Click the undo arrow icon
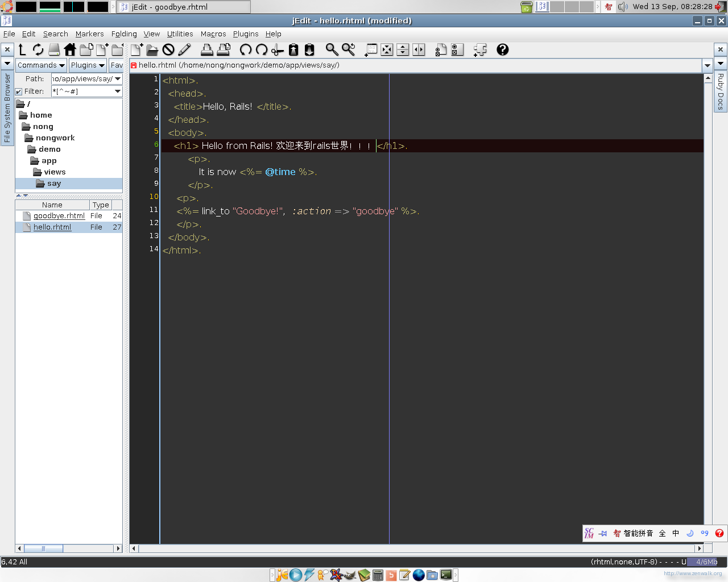The height and width of the screenshot is (582, 728). (246, 49)
